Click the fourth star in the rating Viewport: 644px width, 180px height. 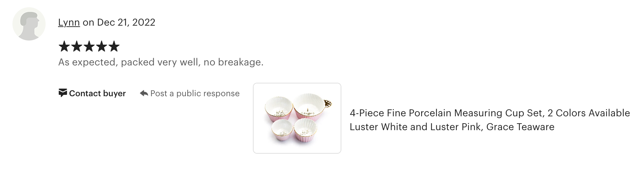point(101,46)
